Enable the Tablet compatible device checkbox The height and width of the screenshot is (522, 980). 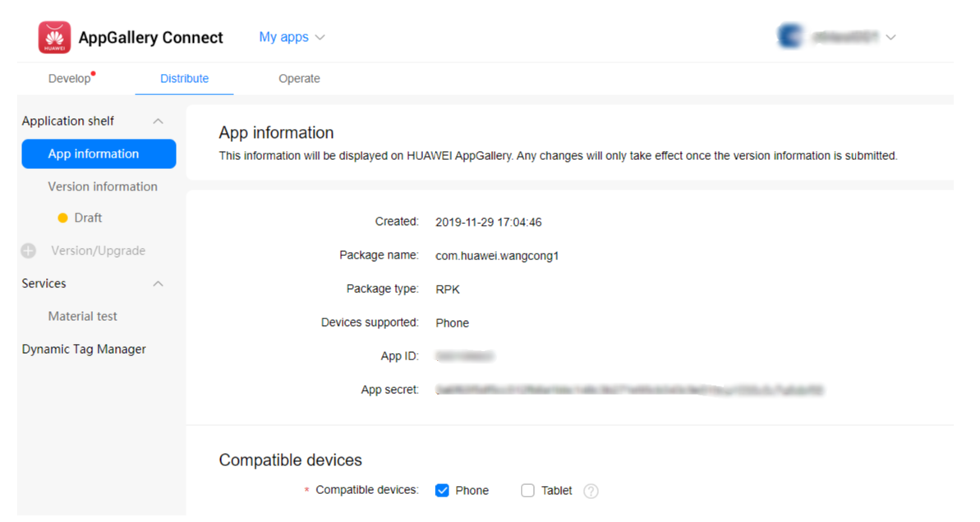527,491
